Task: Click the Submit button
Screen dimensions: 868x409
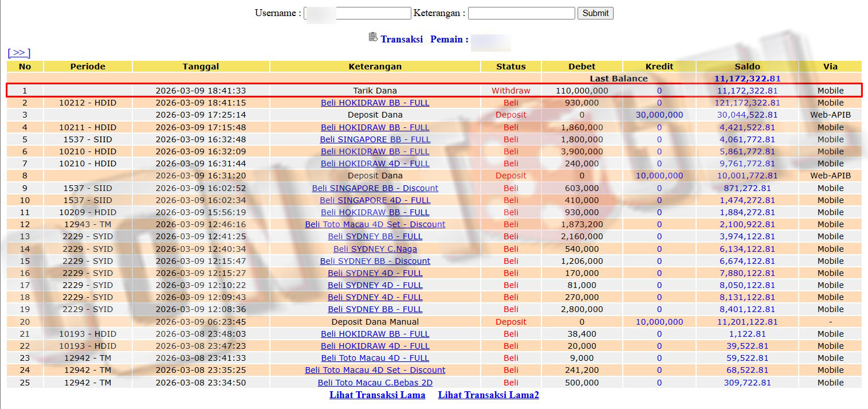Action: (595, 13)
